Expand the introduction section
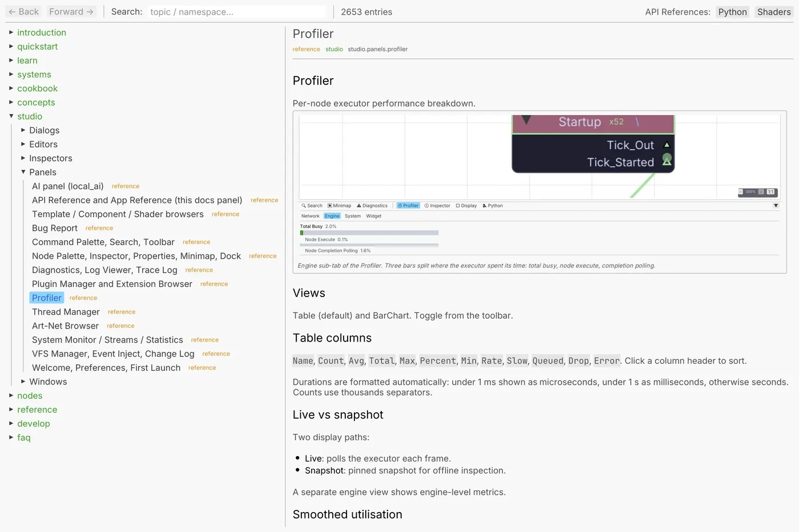 click(11, 33)
